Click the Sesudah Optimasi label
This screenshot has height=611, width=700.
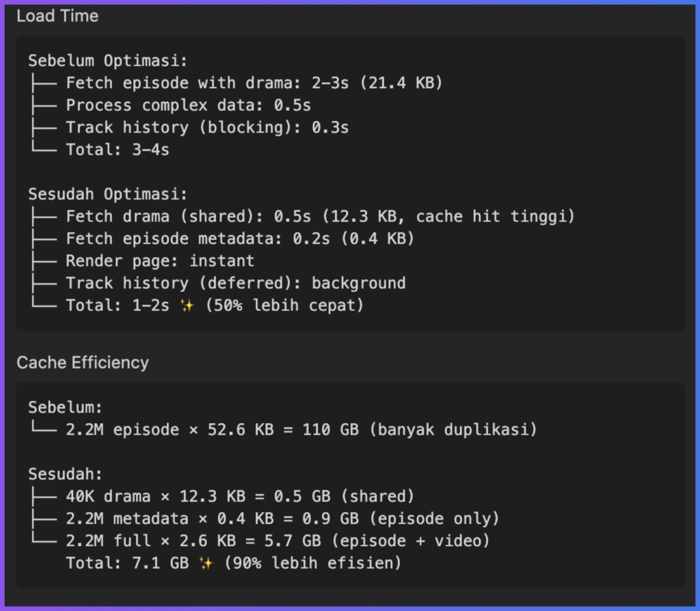(x=107, y=194)
